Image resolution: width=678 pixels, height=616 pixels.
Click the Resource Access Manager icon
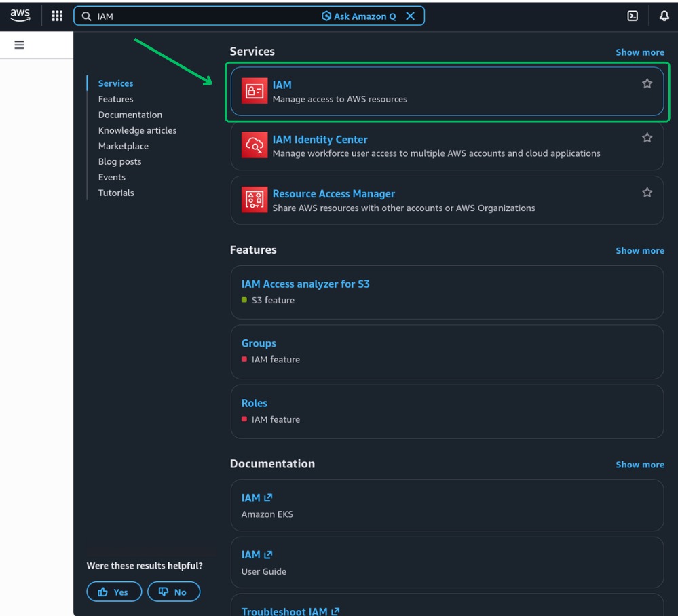[255, 199]
